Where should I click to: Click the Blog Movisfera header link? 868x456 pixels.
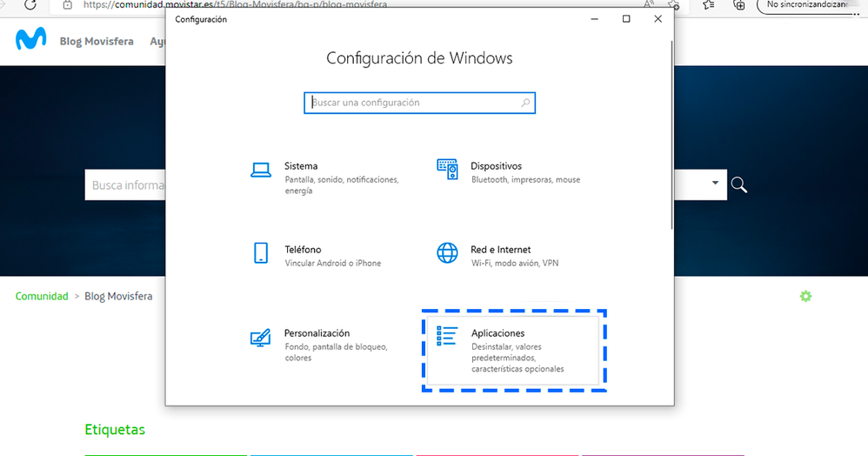click(97, 41)
